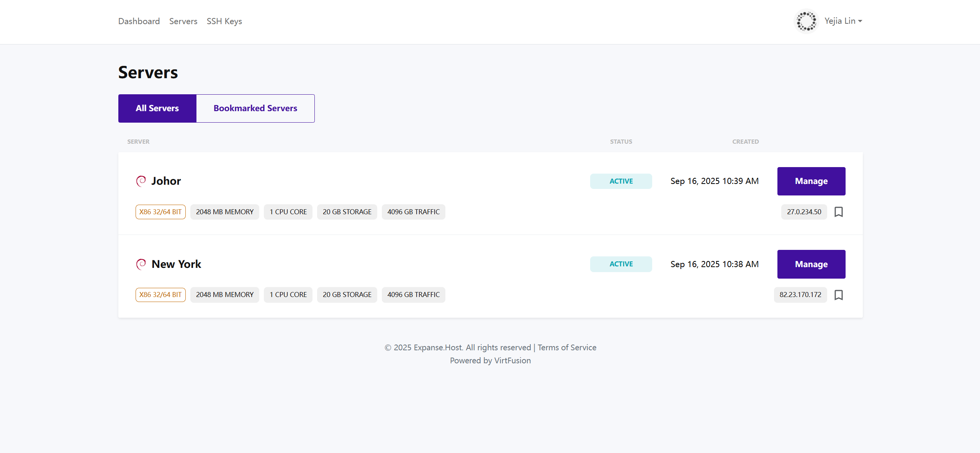
Task: Switch to the All Servers tab
Action: pyautogui.click(x=157, y=108)
